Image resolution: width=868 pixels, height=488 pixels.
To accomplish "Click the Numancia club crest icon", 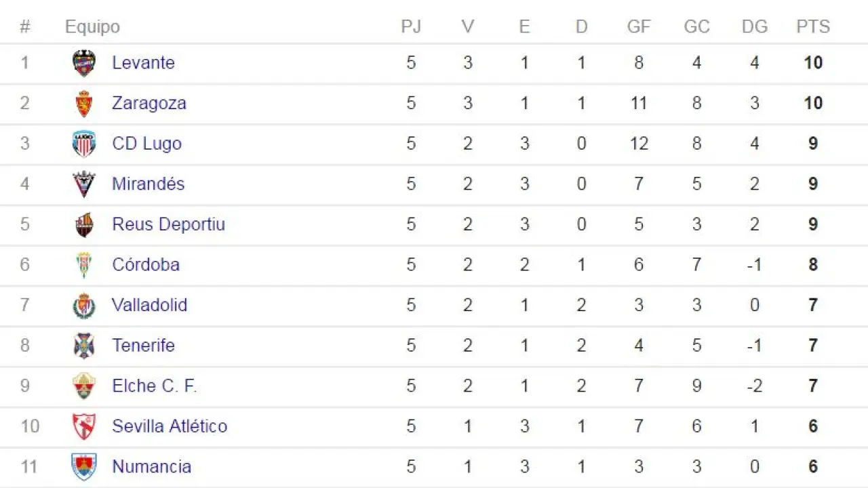I will pyautogui.click(x=84, y=466).
